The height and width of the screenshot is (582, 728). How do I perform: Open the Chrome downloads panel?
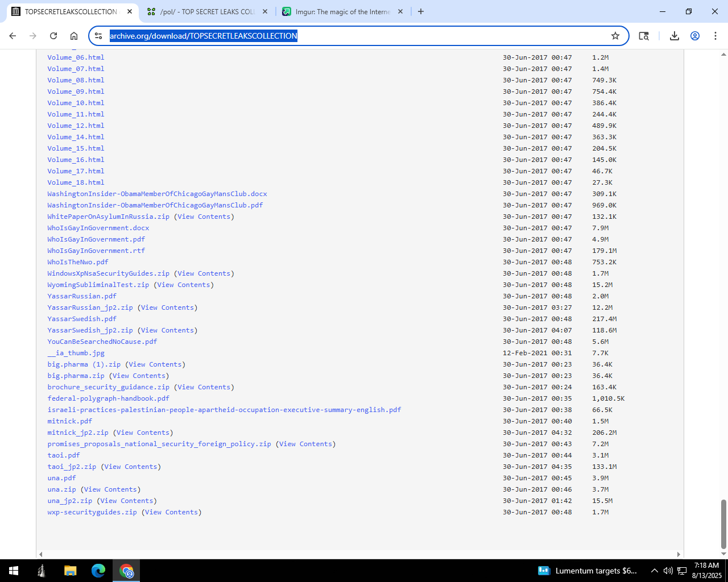pos(675,36)
